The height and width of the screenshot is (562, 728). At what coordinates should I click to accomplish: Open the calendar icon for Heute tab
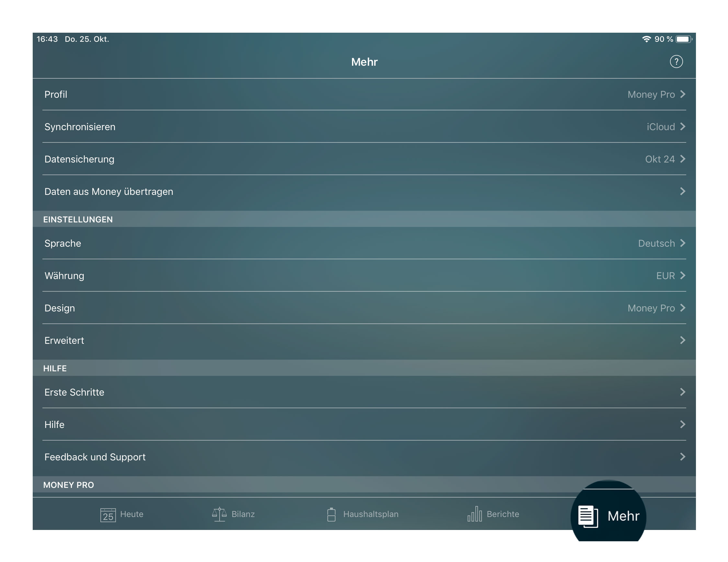pos(108,513)
